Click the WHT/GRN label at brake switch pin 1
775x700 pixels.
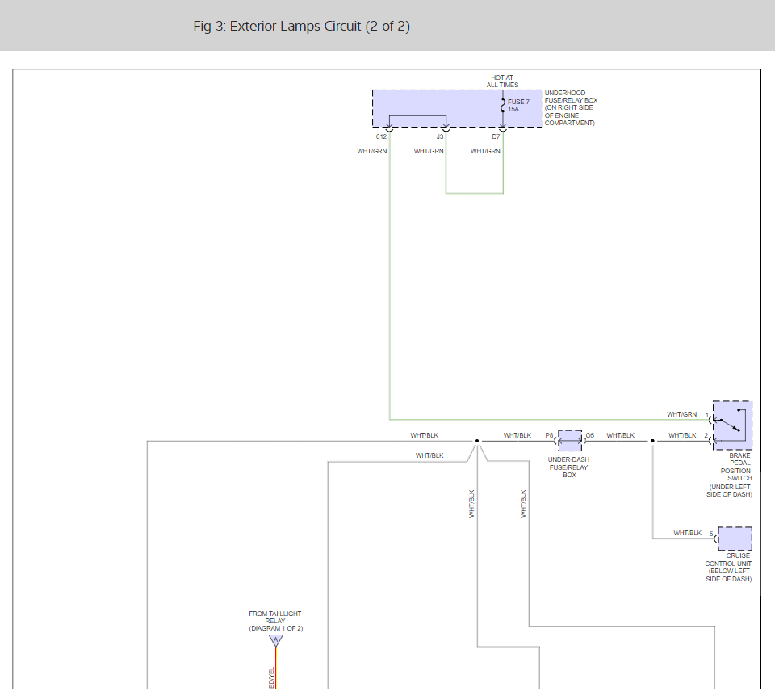pos(681,414)
